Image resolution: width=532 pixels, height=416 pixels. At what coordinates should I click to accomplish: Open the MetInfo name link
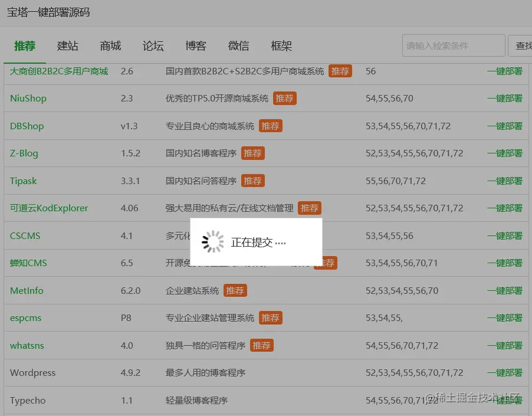point(27,291)
